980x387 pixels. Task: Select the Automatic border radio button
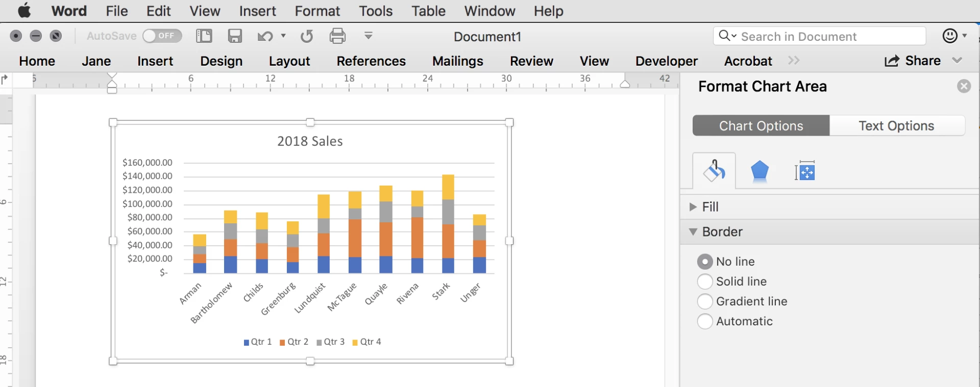point(705,321)
